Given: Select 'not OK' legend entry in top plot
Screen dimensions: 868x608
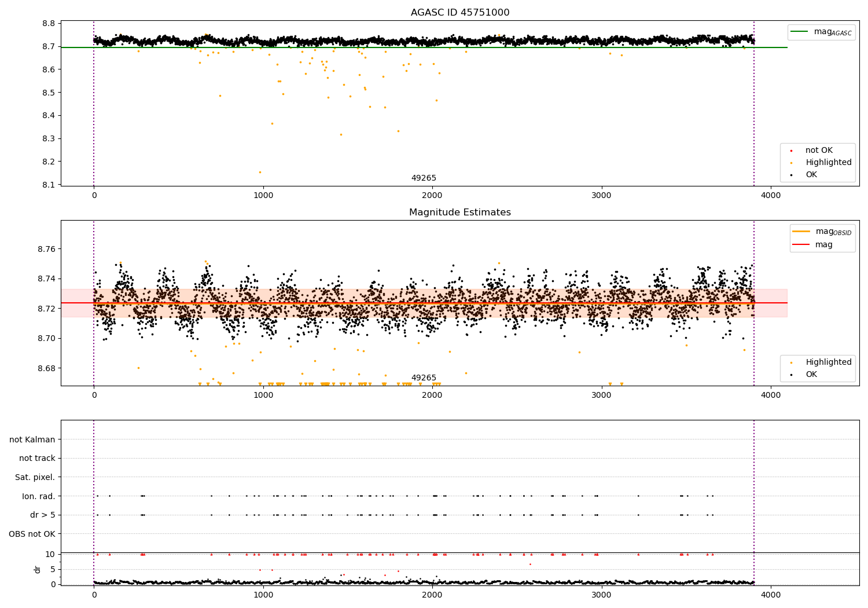Looking at the screenshot, I should point(819,151).
